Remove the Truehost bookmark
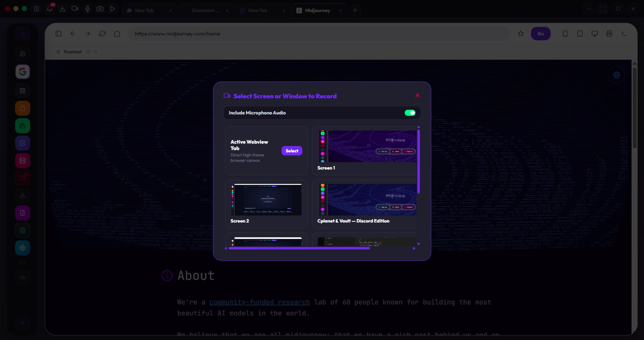The height and width of the screenshot is (340, 644). 95,52
